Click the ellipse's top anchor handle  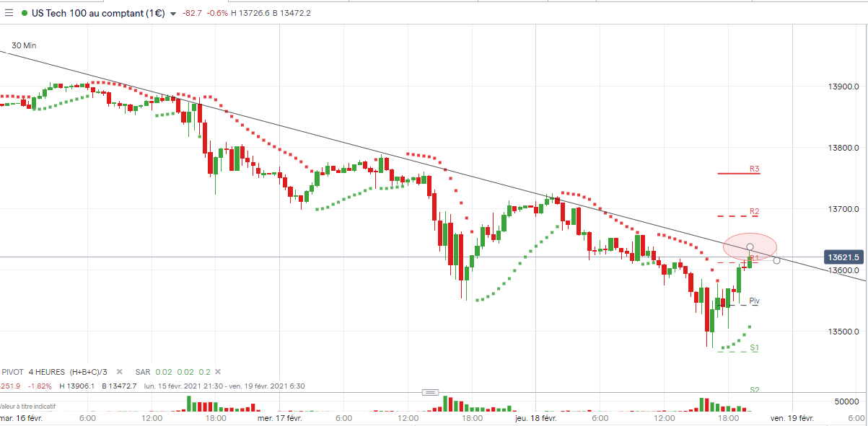click(x=750, y=247)
